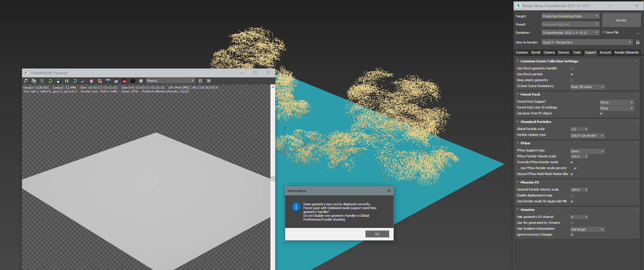Viewport: 644px width, 270px height.
Task: Minimize the OctaneRender Viewport window
Action: [242, 73]
